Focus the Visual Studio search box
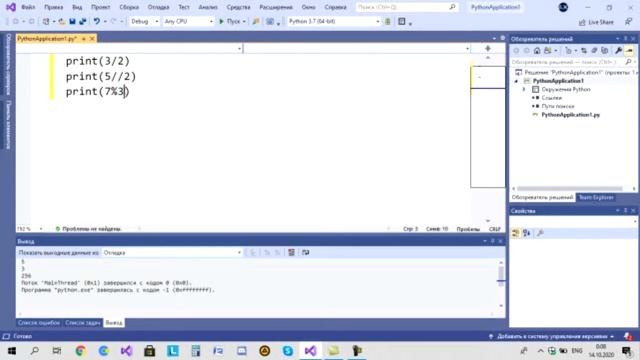640x360 pixels. (407, 7)
